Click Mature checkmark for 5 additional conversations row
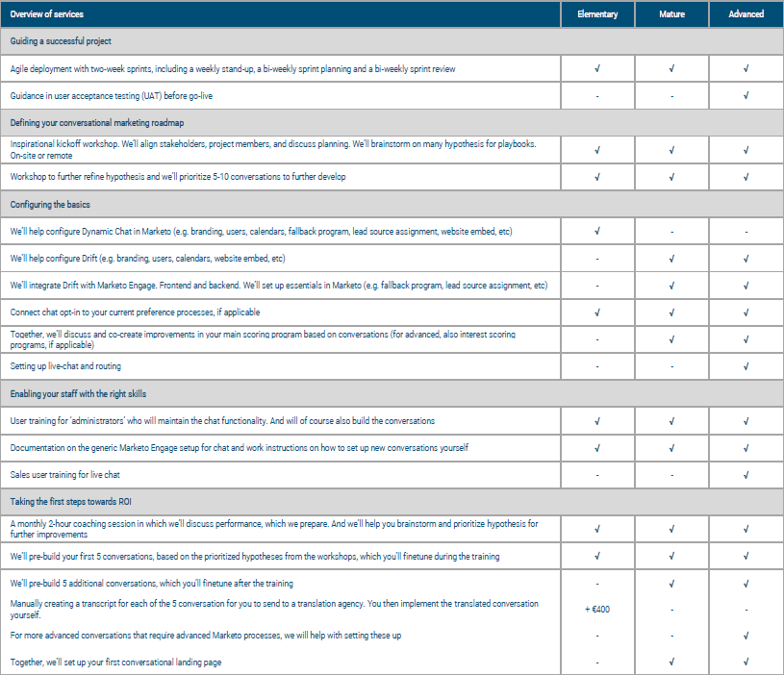The image size is (784, 675). pos(671,584)
